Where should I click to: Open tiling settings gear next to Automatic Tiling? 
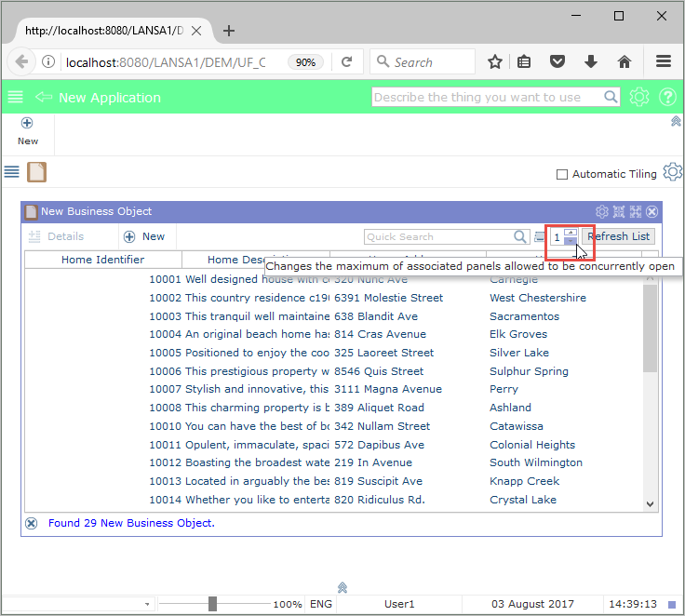pyautogui.click(x=672, y=172)
